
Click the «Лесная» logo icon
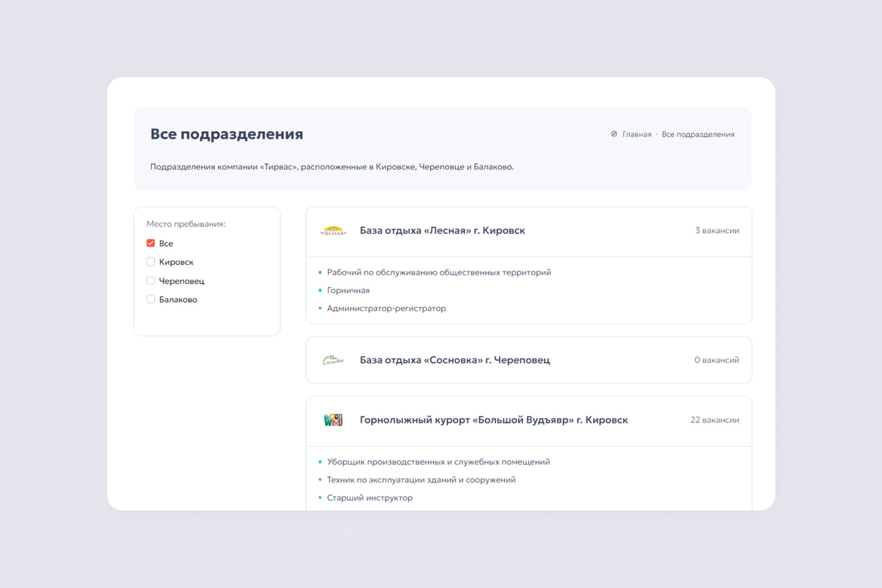coord(333,231)
